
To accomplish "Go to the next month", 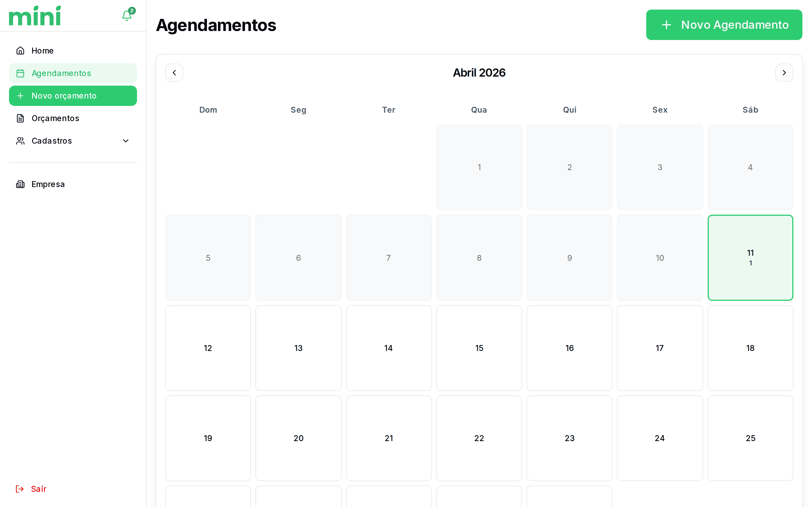I will tap(784, 73).
